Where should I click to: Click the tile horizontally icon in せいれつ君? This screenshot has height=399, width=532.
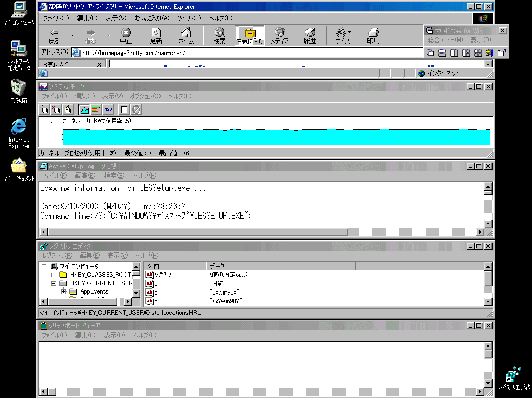[x=442, y=52]
